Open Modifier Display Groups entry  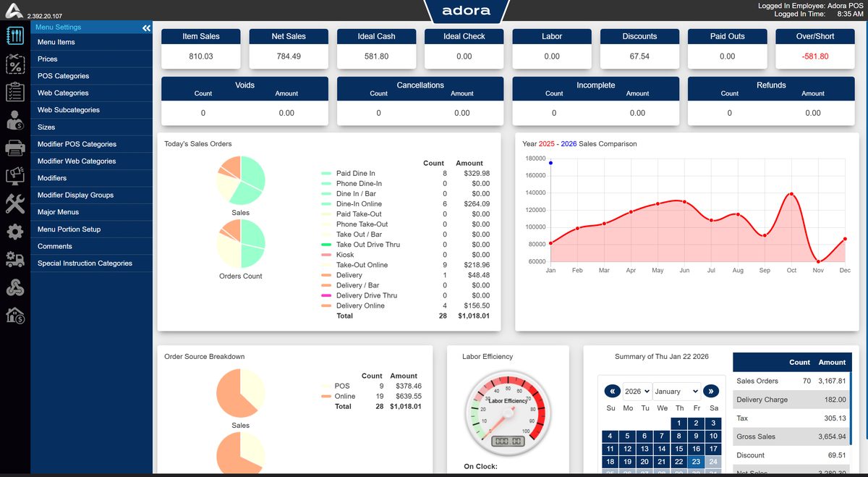91,195
